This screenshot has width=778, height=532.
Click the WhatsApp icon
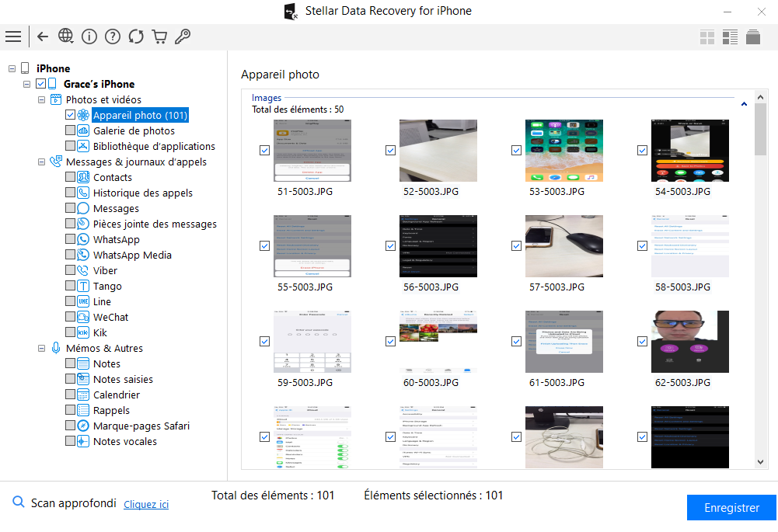83,239
